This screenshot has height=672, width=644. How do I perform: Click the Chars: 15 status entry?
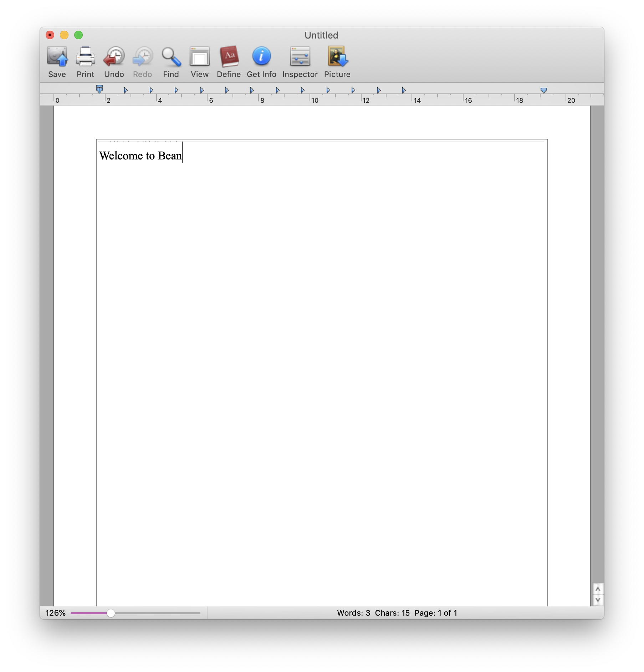pos(392,613)
